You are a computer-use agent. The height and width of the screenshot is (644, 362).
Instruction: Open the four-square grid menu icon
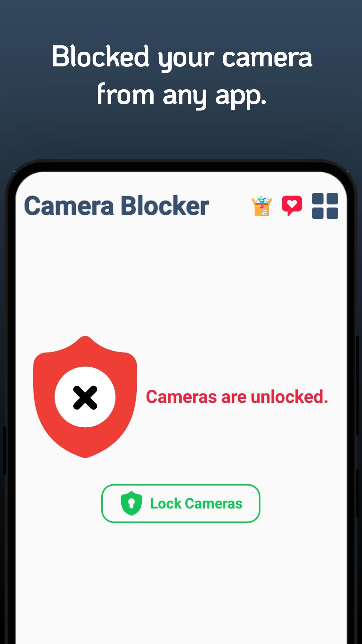click(325, 206)
